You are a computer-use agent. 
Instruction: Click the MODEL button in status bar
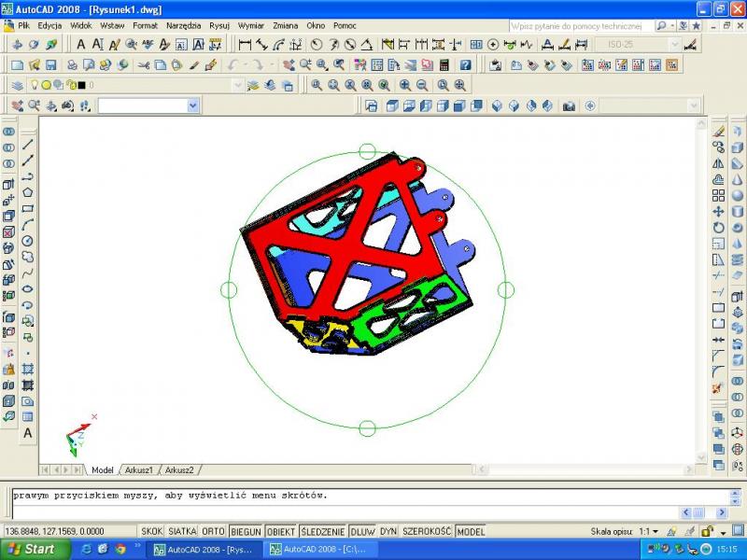coord(471,531)
